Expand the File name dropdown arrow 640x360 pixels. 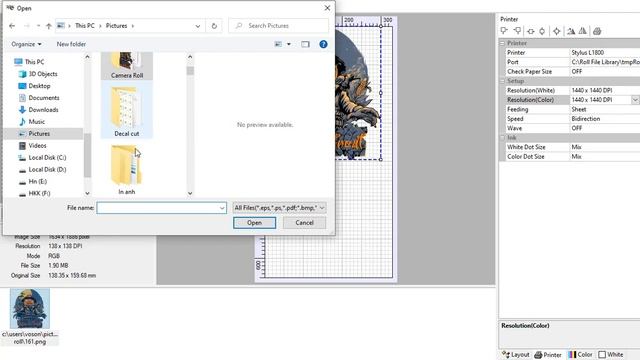click(222, 208)
